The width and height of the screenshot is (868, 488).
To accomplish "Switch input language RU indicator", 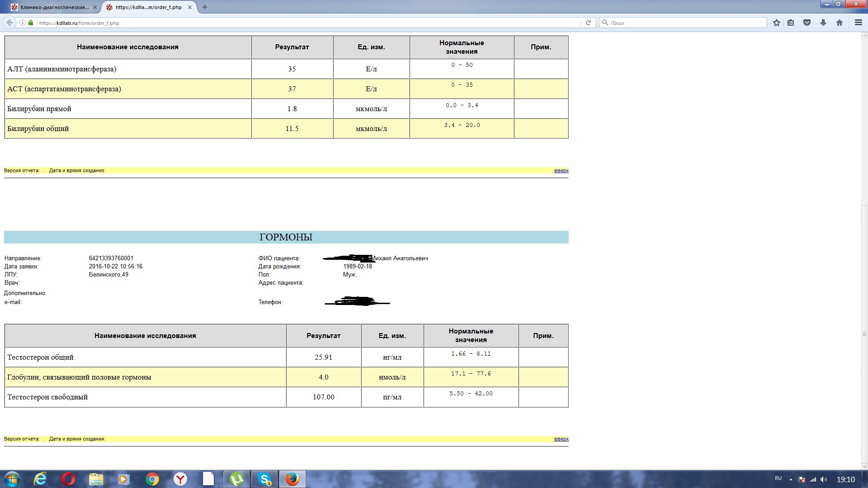I will 778,478.
